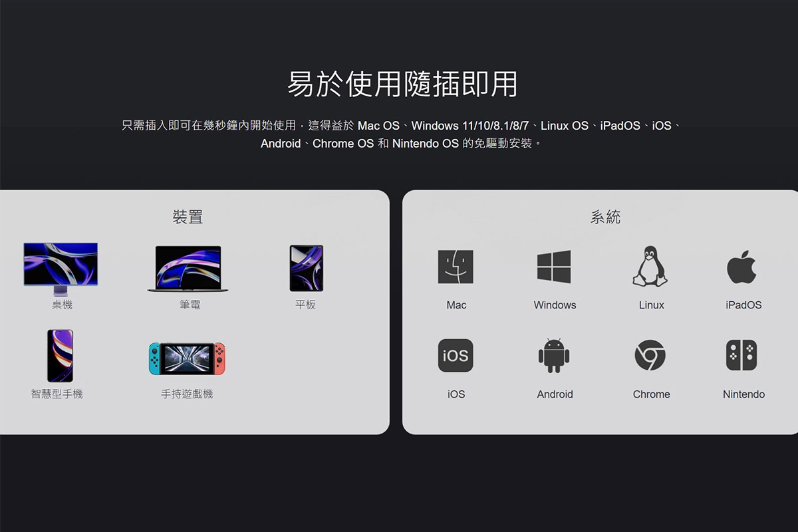Click the iOS icon
The width and height of the screenshot is (798, 532).
pyautogui.click(x=456, y=355)
